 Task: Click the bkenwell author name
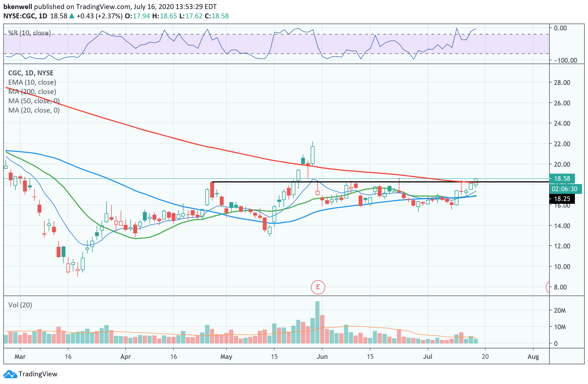(x=18, y=7)
